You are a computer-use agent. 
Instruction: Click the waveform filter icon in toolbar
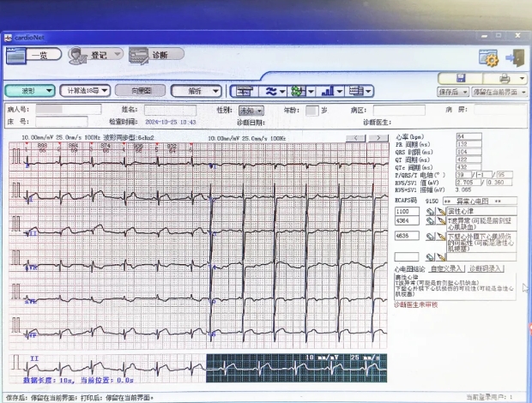click(271, 91)
